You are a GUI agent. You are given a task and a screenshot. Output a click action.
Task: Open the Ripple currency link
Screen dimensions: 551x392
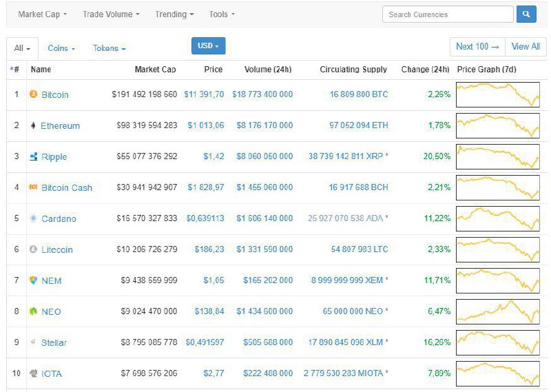click(x=54, y=156)
